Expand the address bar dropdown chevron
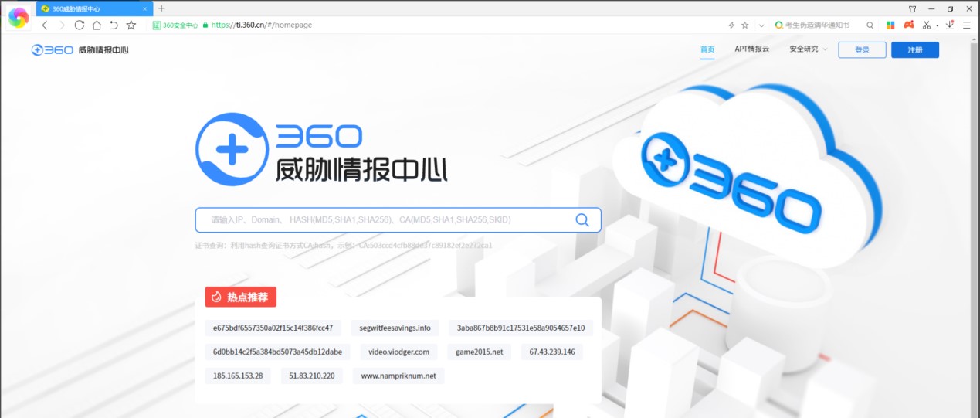Viewport: 980px width, 418px height. (x=761, y=25)
